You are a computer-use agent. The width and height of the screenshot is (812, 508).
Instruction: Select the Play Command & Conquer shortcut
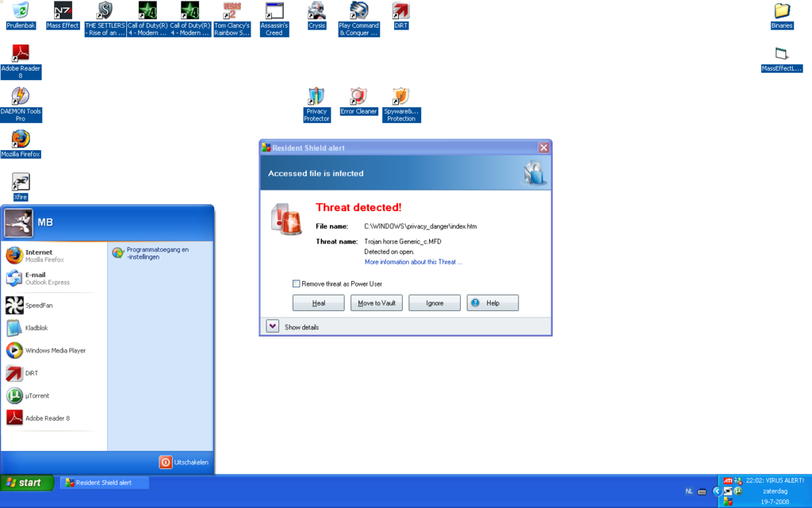[359, 19]
